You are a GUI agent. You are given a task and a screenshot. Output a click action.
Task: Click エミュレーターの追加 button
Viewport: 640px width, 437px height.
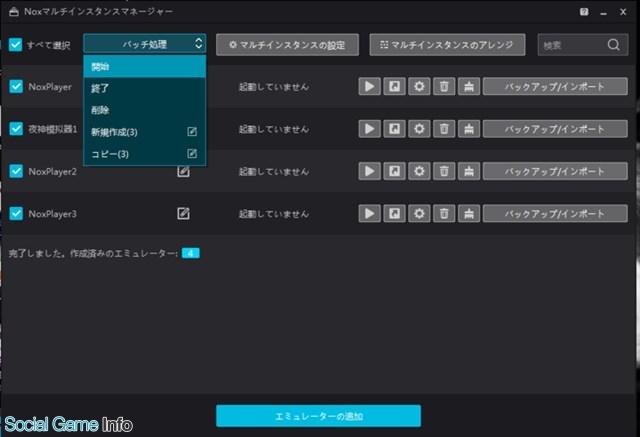pyautogui.click(x=318, y=416)
